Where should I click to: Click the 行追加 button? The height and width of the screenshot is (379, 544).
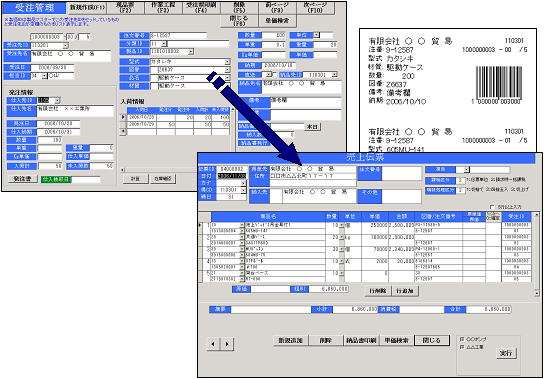point(405,291)
